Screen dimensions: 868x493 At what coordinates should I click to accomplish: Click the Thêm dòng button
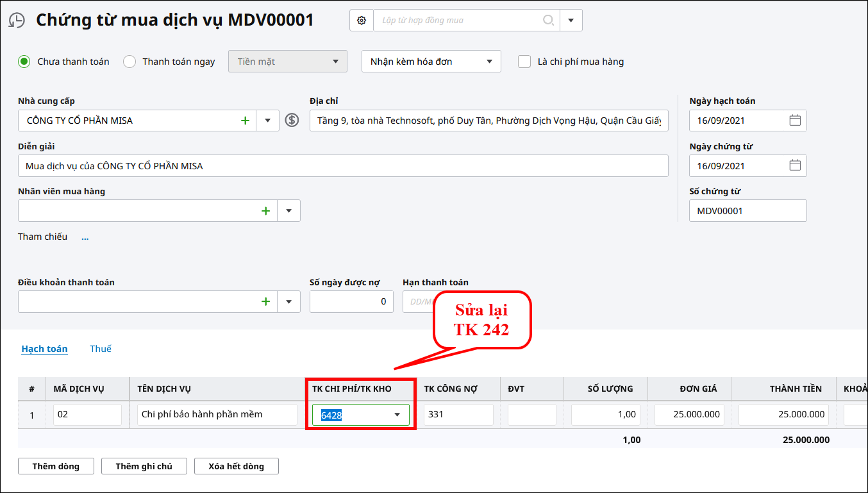click(x=56, y=466)
